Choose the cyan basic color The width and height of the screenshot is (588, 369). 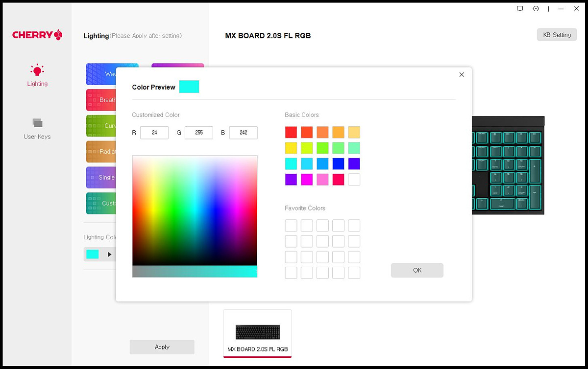pyautogui.click(x=291, y=163)
